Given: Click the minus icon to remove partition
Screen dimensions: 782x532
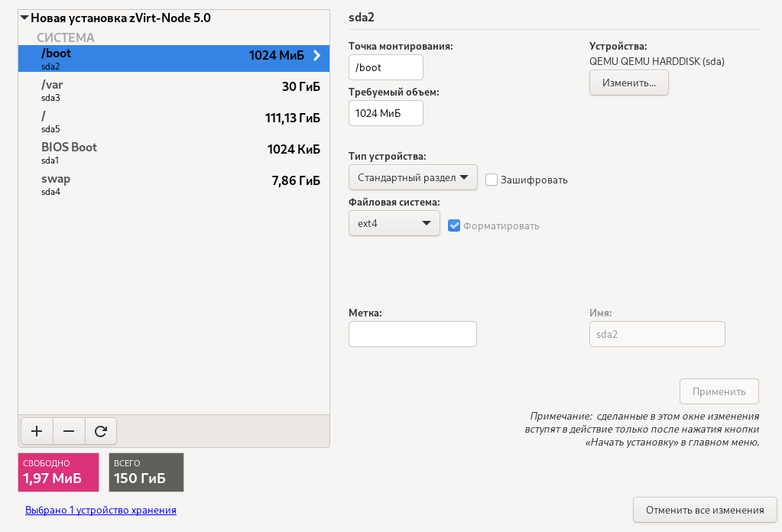Looking at the screenshot, I should pos(69,431).
